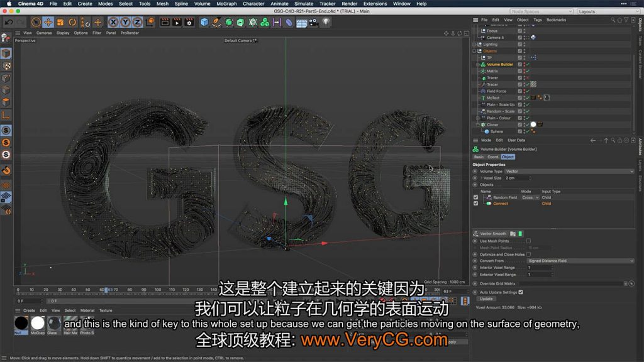This screenshot has width=644, height=362.
Task: Switch to the Coord. tab
Action: (x=493, y=156)
